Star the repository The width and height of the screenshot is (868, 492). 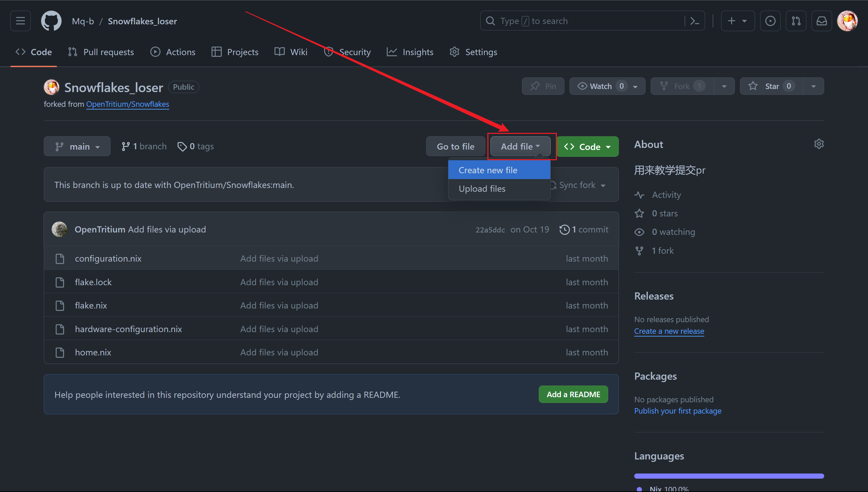pos(771,86)
